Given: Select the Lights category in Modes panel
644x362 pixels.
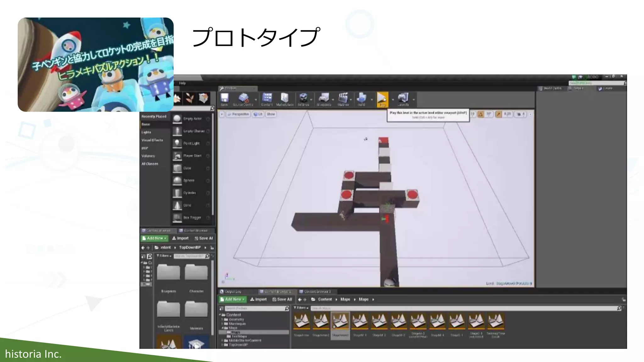Looking at the screenshot, I should tap(146, 132).
